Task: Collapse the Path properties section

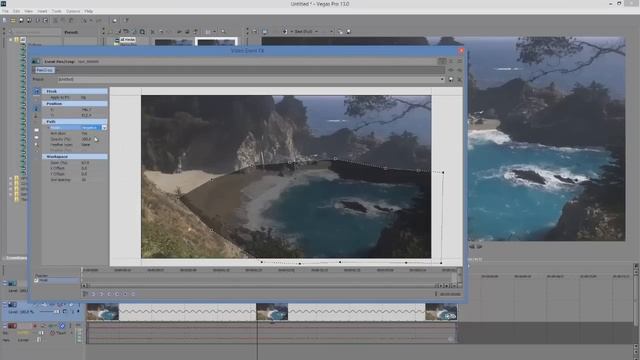Action: (x=75, y=122)
